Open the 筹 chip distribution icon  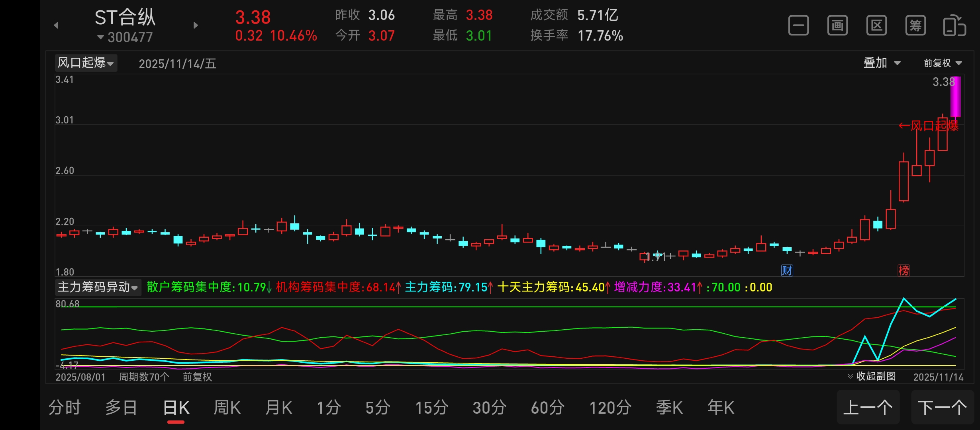(915, 26)
